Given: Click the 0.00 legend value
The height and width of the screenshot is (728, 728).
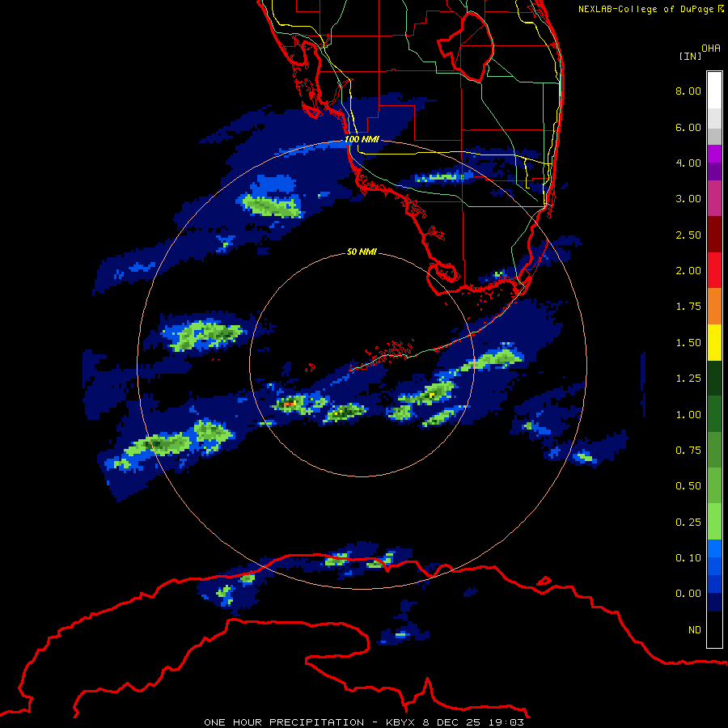Looking at the screenshot, I should [688, 594].
